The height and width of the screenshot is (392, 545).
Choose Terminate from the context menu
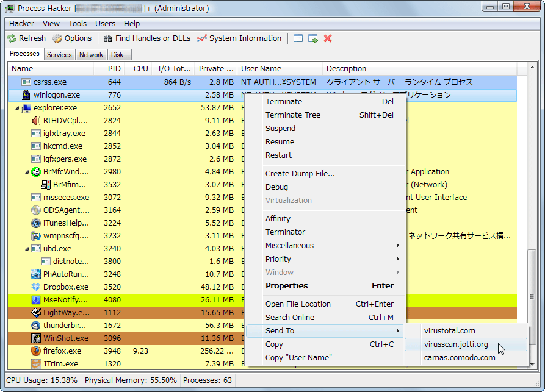pos(325,102)
